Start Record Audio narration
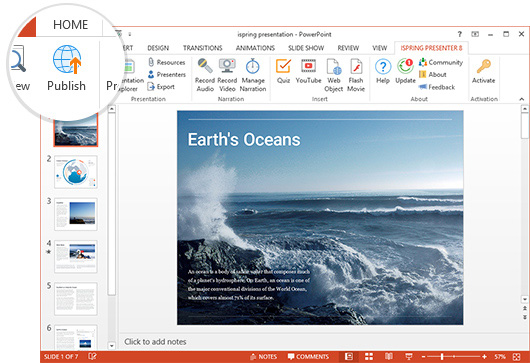530x363 pixels. point(205,75)
